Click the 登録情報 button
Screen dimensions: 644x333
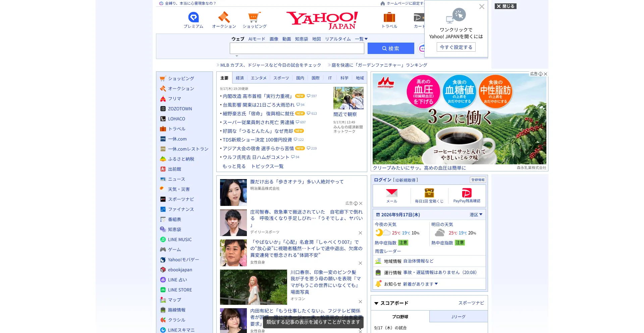pos(478,180)
